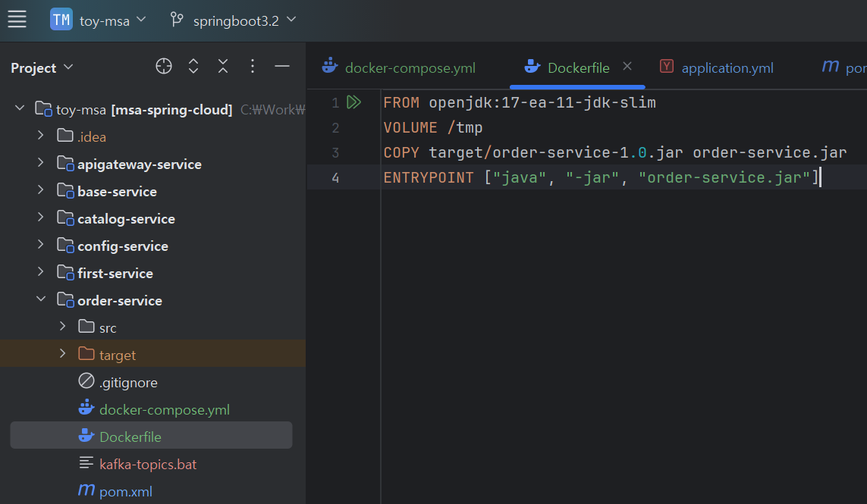
Task: Click the "-jar" string on line 4
Action: pos(592,177)
